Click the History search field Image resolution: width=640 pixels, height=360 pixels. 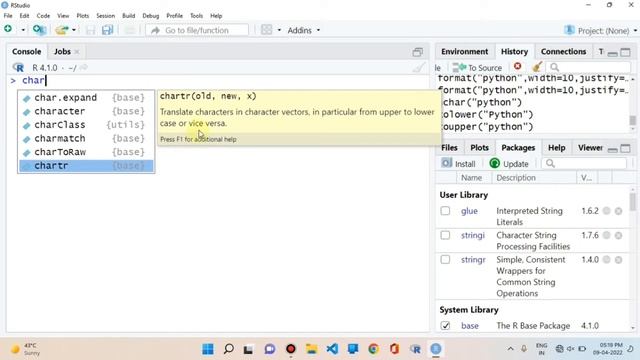point(588,67)
